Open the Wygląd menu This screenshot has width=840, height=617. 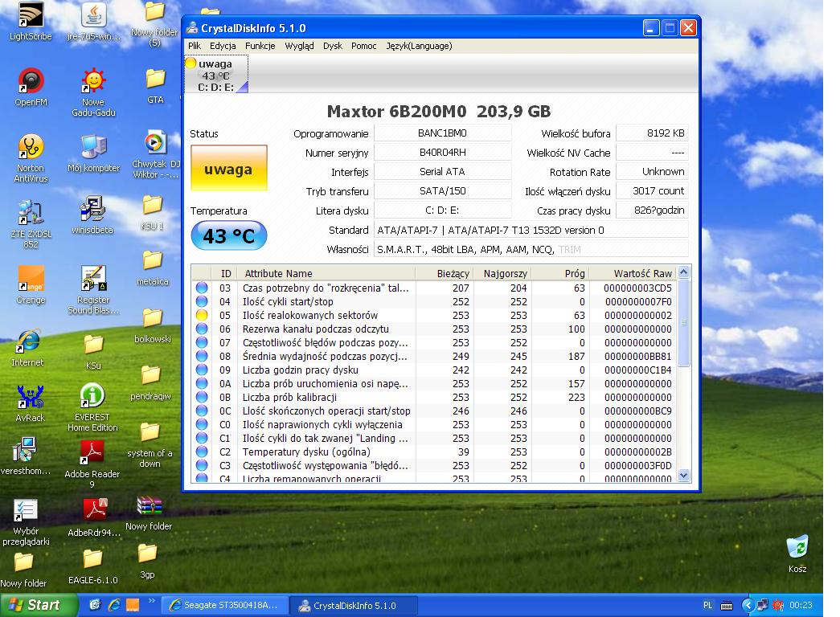pyautogui.click(x=299, y=46)
